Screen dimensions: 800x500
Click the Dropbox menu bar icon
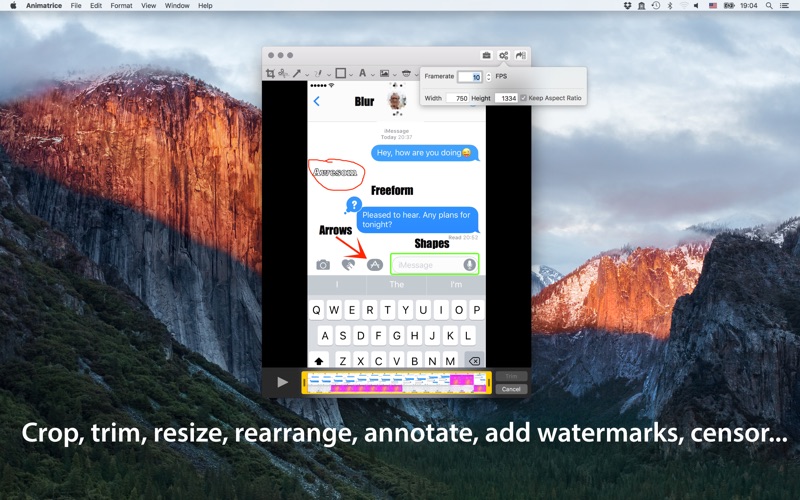point(628,6)
